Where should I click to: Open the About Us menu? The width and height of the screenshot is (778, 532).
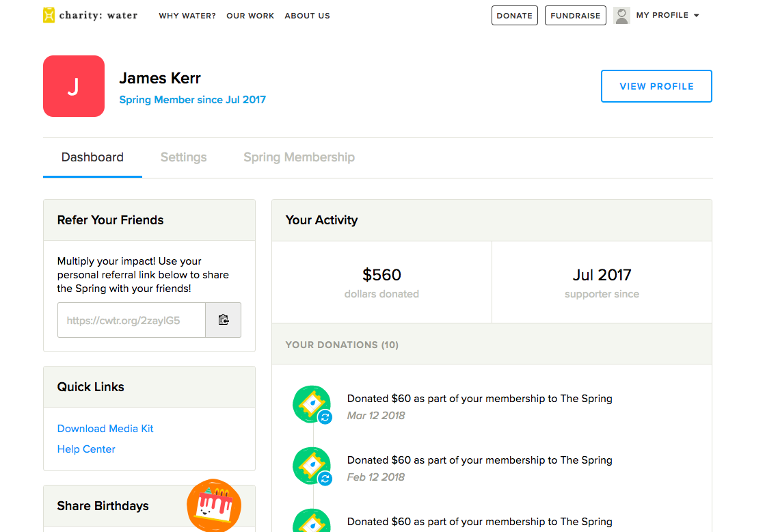(x=307, y=16)
